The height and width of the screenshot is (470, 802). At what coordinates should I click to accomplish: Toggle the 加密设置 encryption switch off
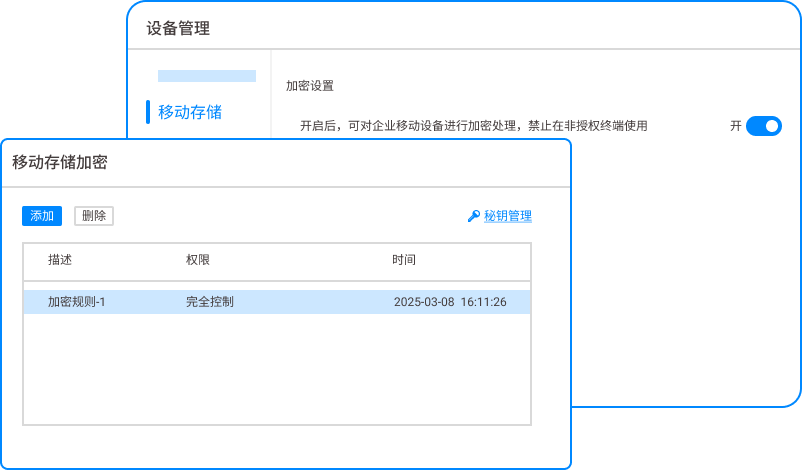[x=763, y=126]
